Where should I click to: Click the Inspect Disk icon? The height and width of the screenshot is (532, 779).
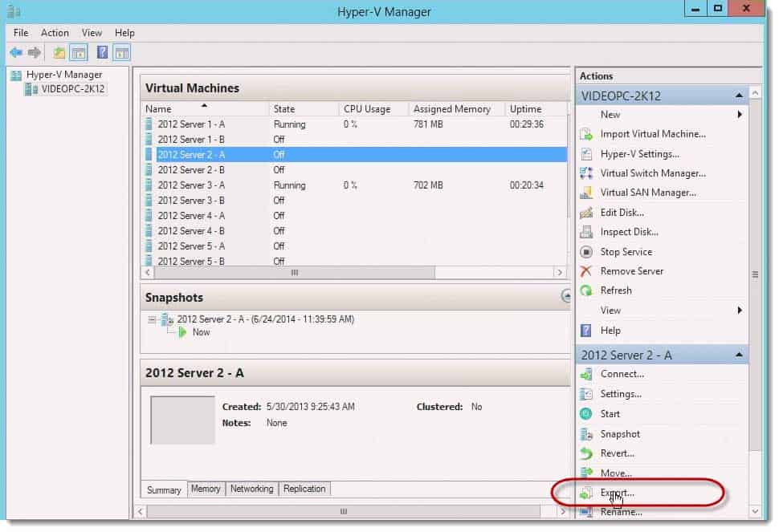pos(586,232)
